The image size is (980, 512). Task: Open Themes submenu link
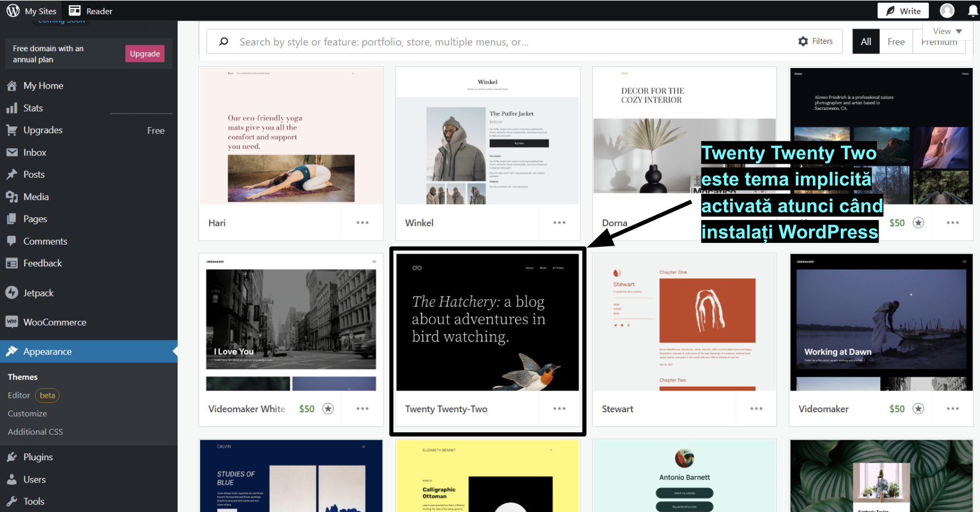23,377
